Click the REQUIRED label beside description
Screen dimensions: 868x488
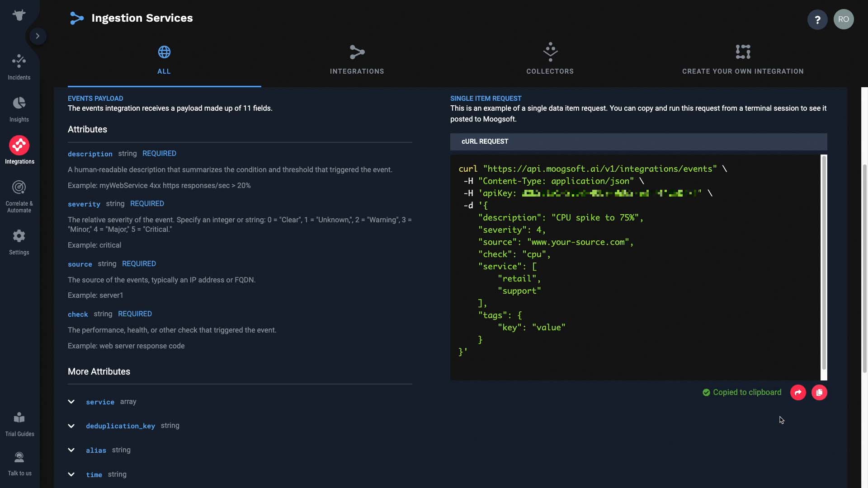[x=159, y=154]
